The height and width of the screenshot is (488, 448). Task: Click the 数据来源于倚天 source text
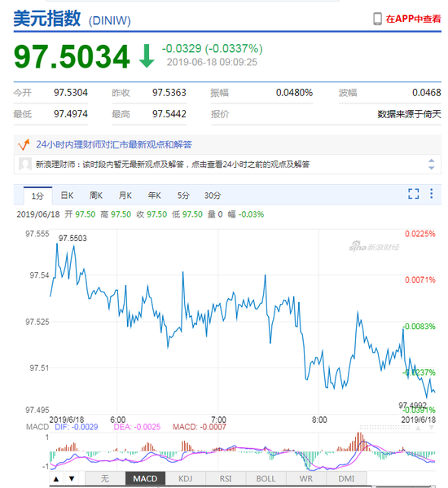(410, 114)
